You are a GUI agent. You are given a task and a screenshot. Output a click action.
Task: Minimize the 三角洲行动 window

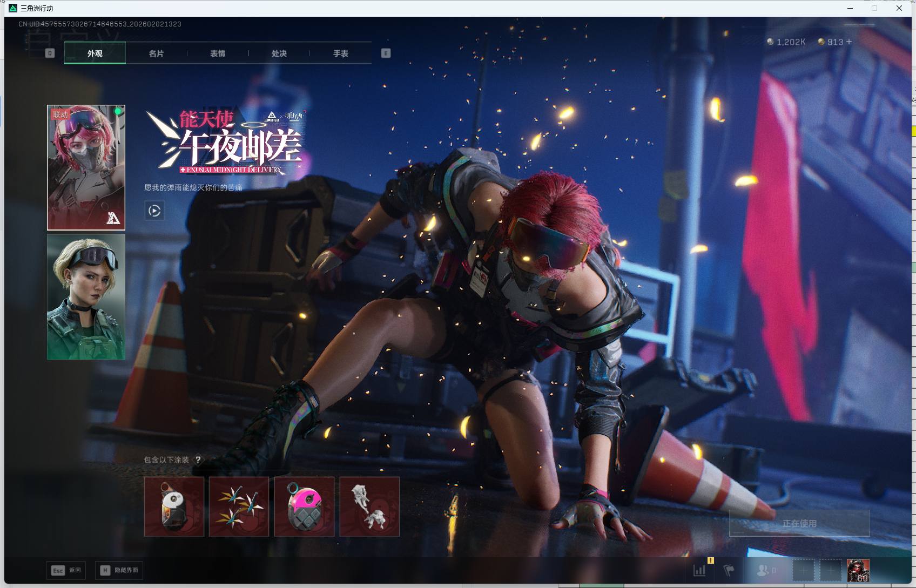[x=850, y=8]
